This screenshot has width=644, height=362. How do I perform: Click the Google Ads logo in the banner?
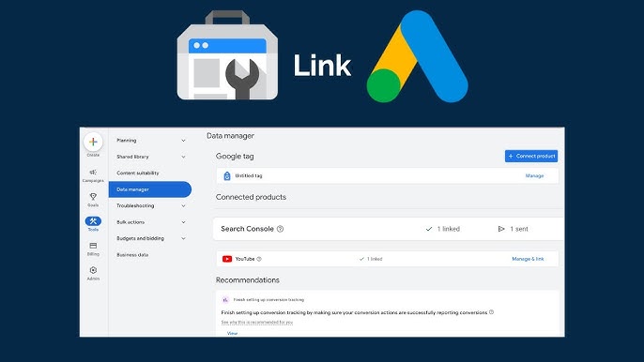417,56
